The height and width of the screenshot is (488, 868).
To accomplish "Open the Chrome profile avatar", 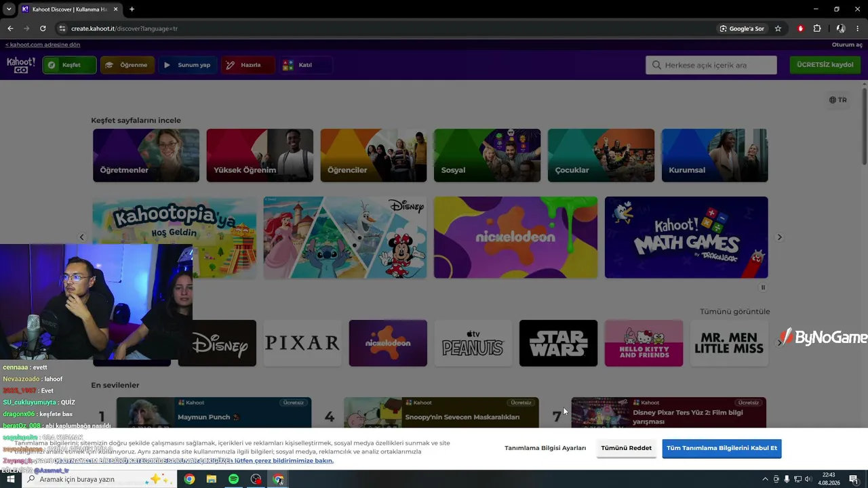I will (841, 28).
